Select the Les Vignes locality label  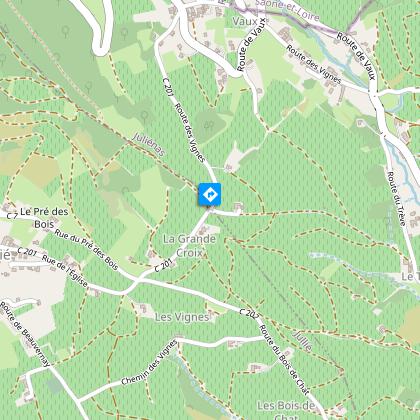(x=182, y=317)
